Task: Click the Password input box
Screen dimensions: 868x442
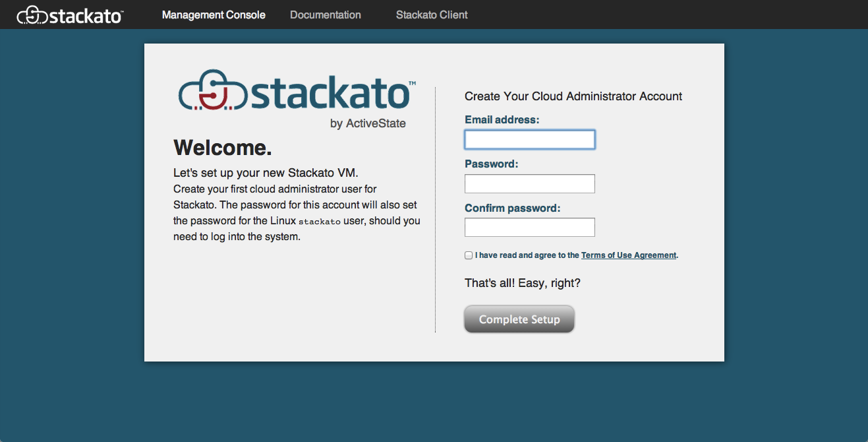Action: tap(529, 184)
